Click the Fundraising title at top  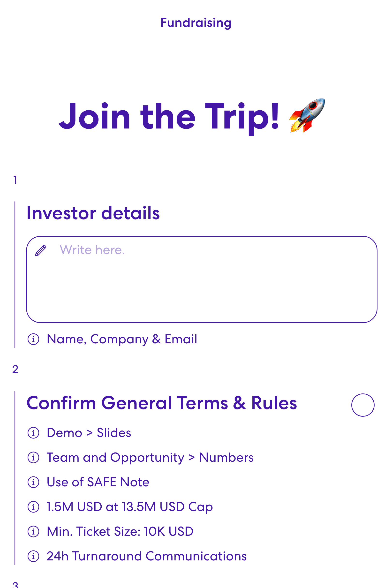click(196, 23)
